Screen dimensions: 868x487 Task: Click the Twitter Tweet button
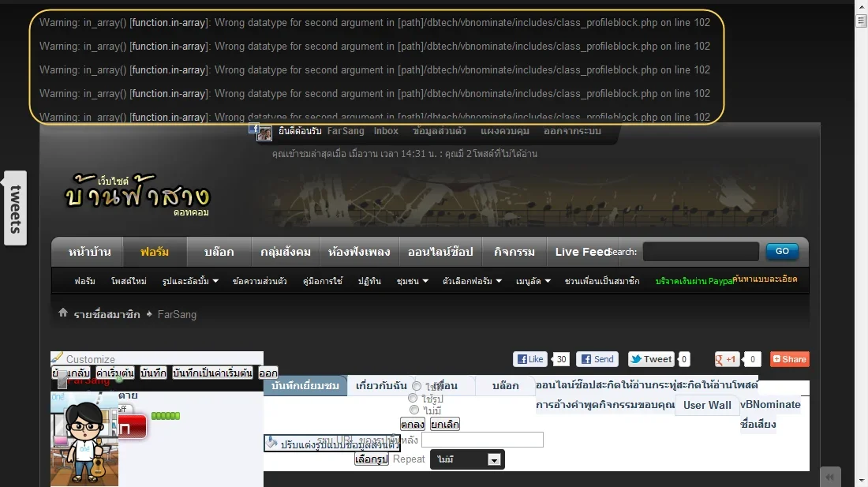[x=651, y=359]
